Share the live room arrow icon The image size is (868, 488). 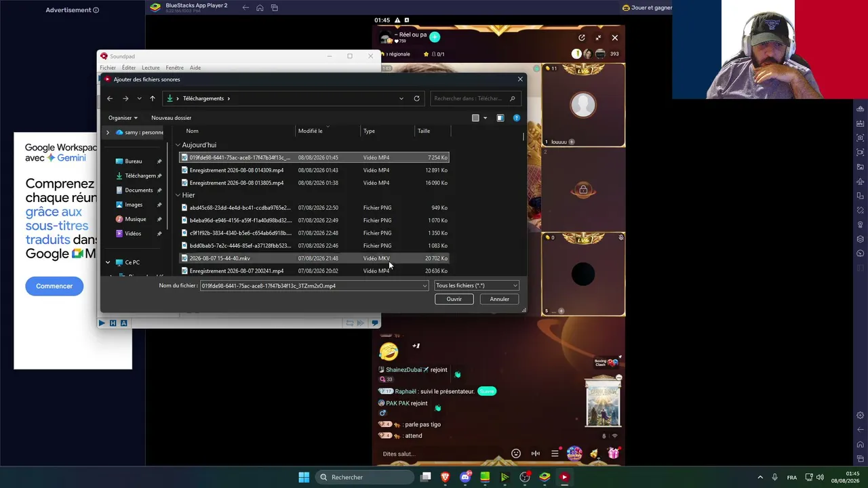(x=582, y=38)
